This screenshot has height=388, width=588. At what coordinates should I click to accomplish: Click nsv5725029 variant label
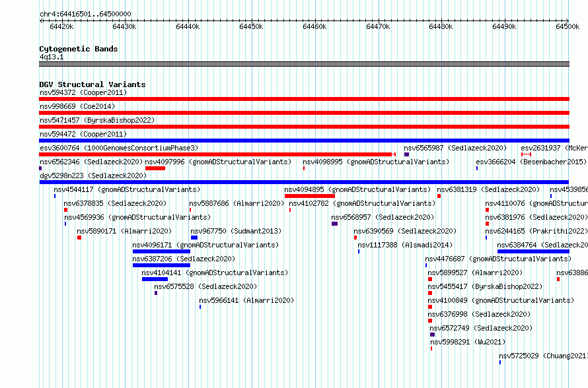(x=543, y=356)
